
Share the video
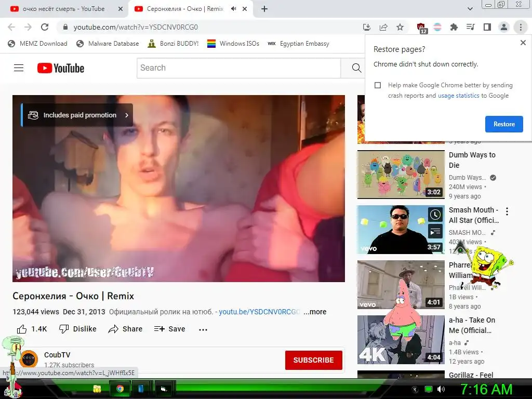[x=125, y=329]
